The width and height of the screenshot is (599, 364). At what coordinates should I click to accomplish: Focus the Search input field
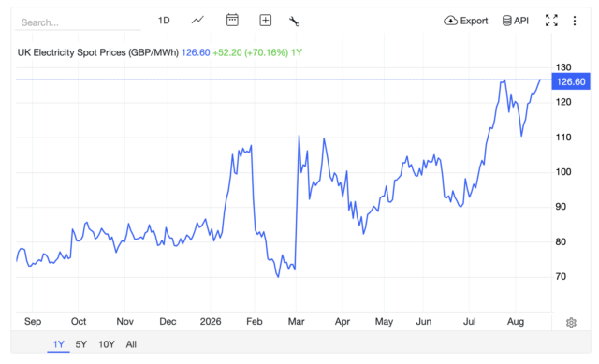pos(78,22)
